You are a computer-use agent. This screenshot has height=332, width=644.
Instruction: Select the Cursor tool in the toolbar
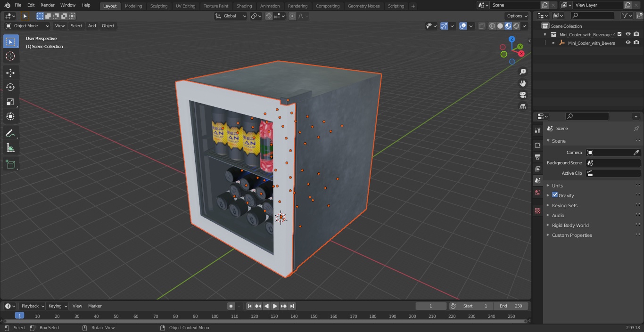coord(10,57)
